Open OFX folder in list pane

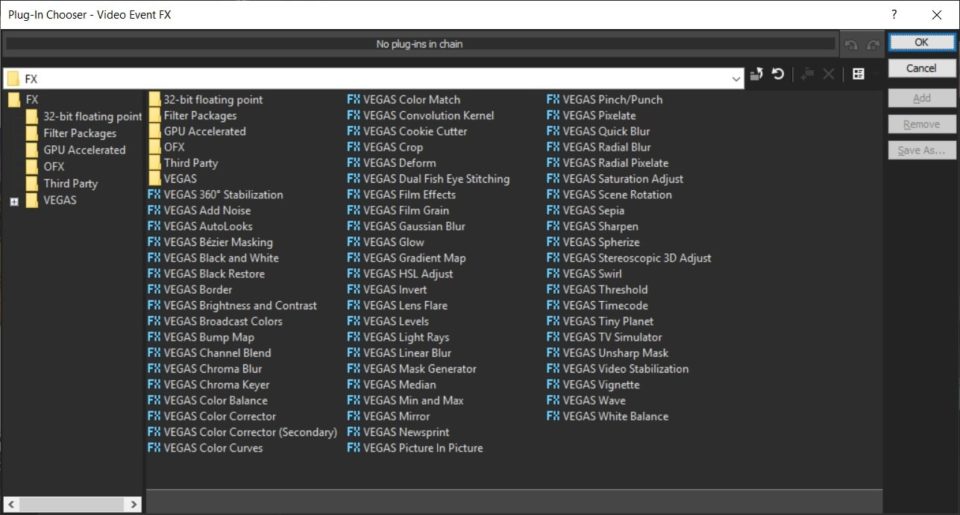(x=167, y=148)
